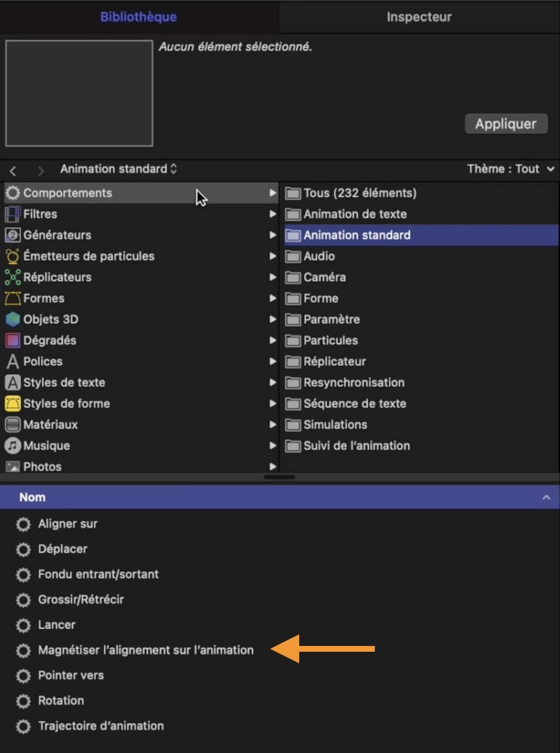Switch to the Inspecteur tab

419,17
